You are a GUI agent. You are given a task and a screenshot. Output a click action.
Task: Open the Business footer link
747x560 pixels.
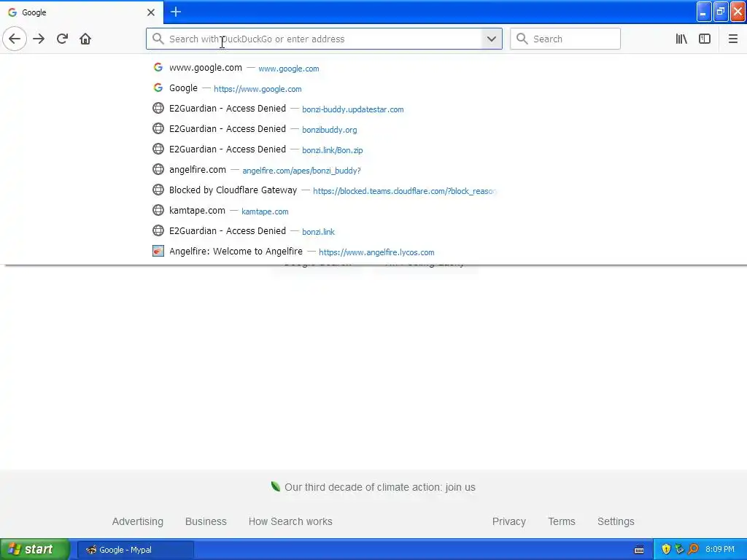point(206,521)
